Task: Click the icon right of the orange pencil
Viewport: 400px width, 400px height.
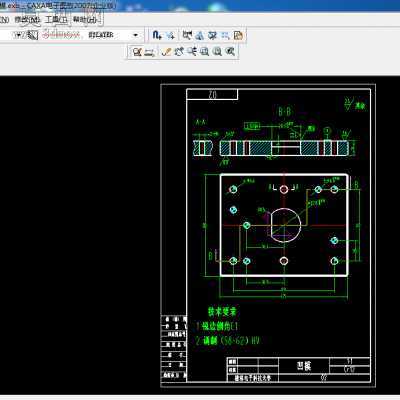Action: point(179,52)
